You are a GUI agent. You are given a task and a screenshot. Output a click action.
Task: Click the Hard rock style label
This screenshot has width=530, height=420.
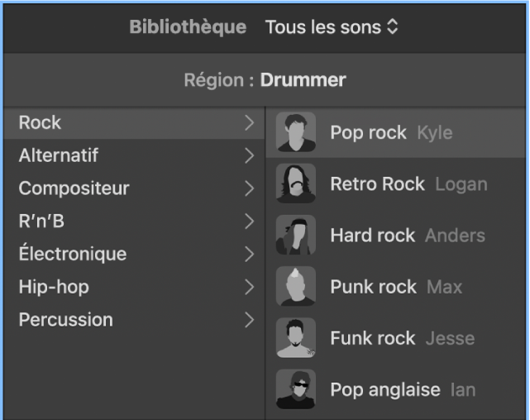(372, 236)
